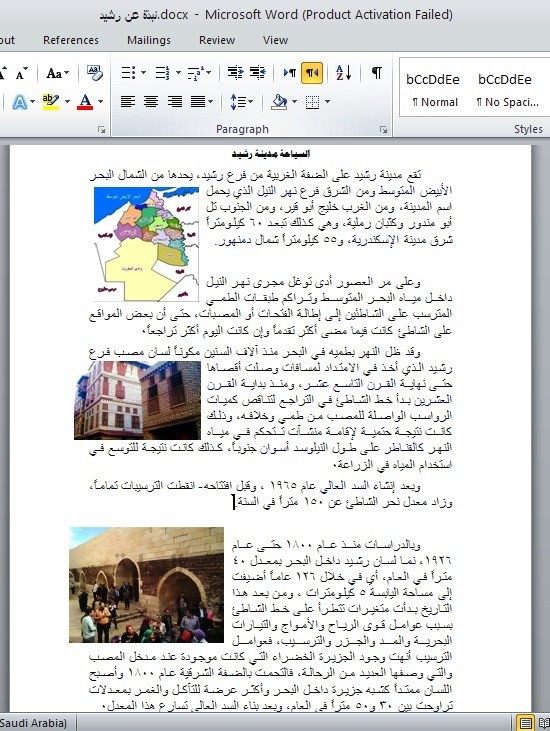Apply the Normal style
The image size is (550, 731).
point(433,89)
